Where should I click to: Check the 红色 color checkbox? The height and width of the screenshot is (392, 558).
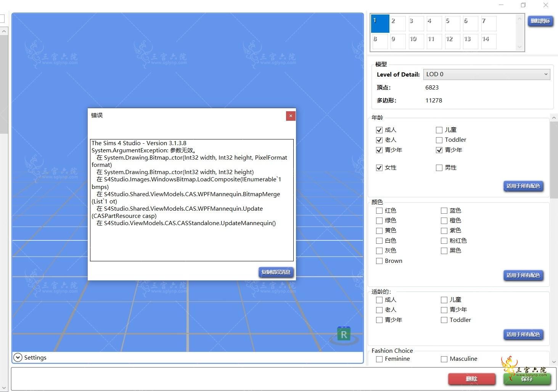click(x=379, y=210)
